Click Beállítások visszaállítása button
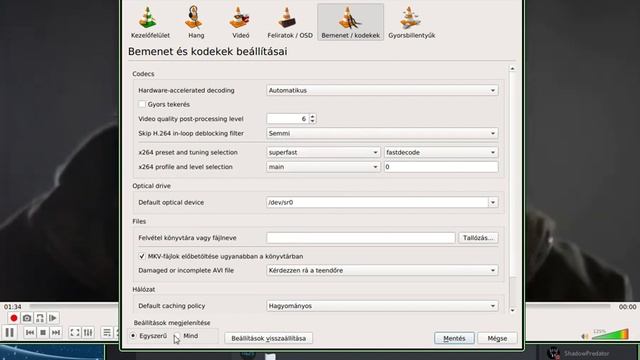The height and width of the screenshot is (360, 640). 269,338
